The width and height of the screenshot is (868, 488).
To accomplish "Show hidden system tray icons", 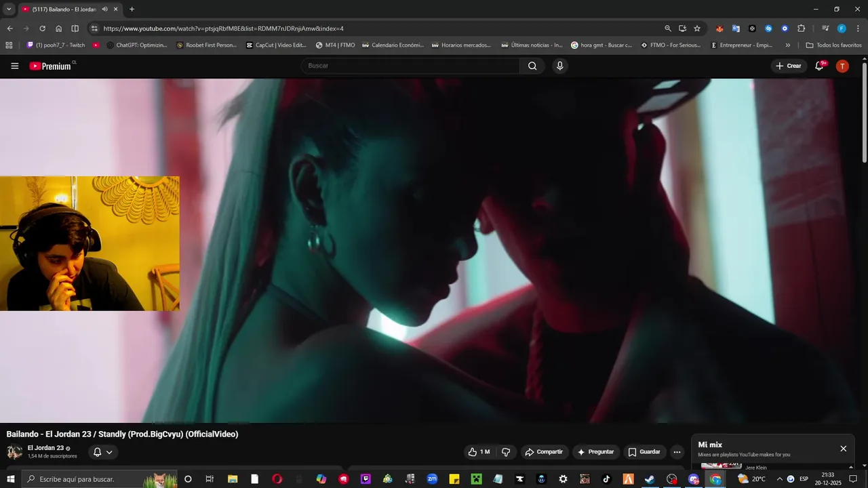I will point(779,479).
